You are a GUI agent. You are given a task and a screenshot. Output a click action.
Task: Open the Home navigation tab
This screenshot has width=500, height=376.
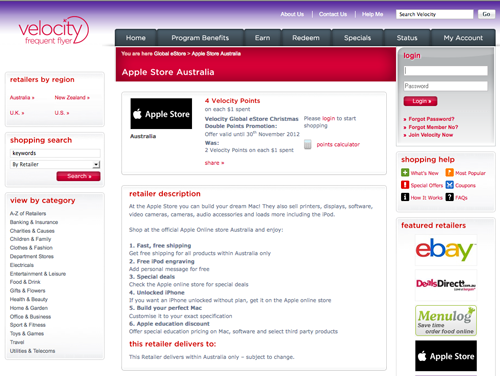pos(136,38)
